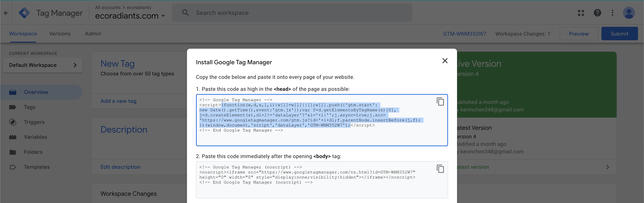Click the user account avatar
The image size is (644, 203).
(x=628, y=13)
